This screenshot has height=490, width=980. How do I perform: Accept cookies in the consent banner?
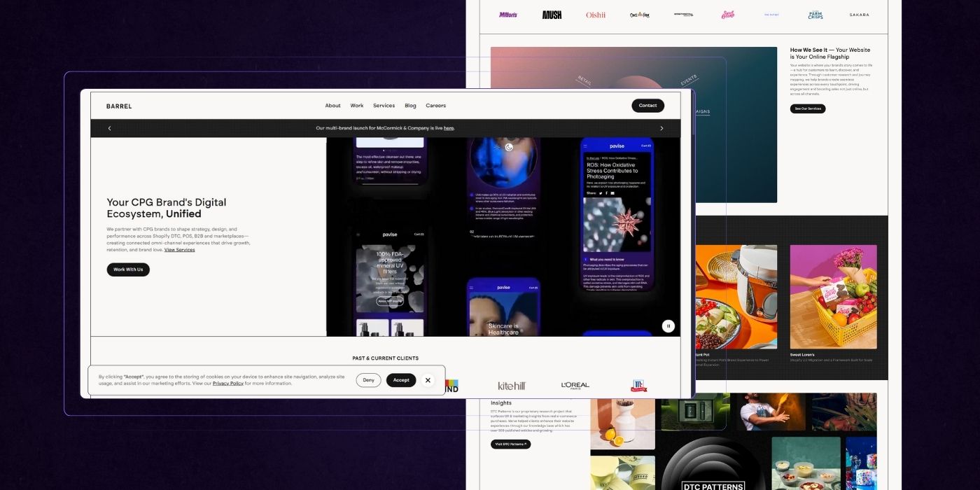pos(401,380)
